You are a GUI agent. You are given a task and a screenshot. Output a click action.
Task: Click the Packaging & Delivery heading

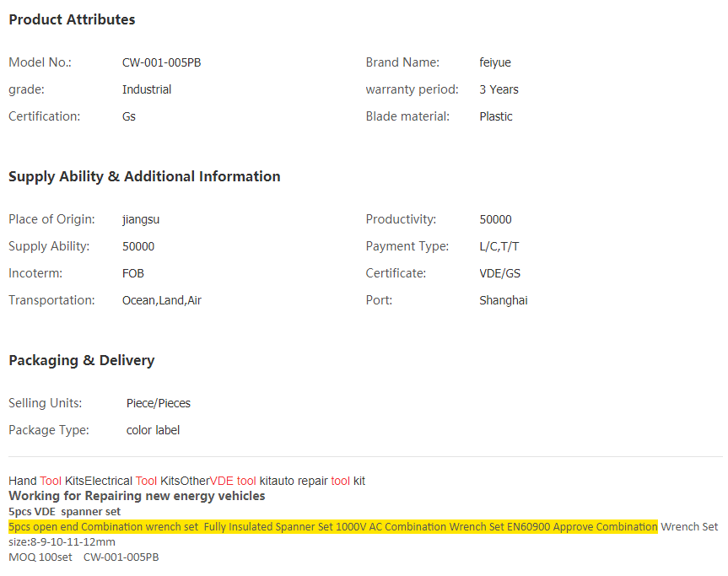81,360
